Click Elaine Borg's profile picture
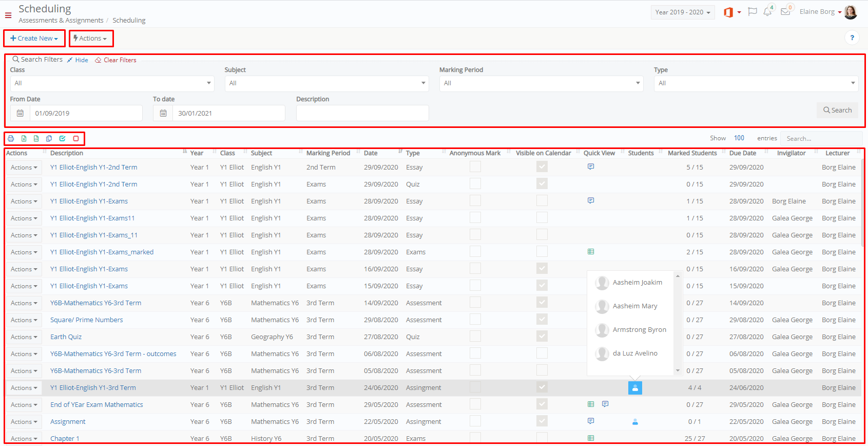The width and height of the screenshot is (868, 446). (x=851, y=12)
